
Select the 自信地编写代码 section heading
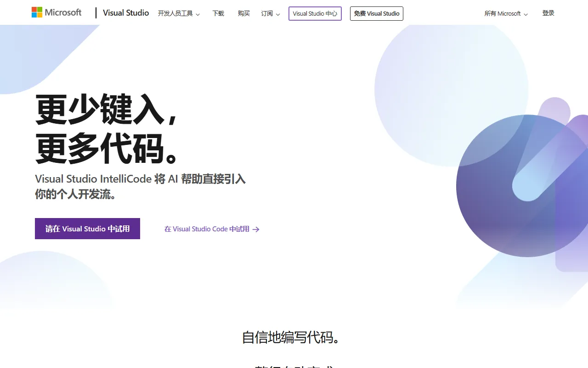292,337
